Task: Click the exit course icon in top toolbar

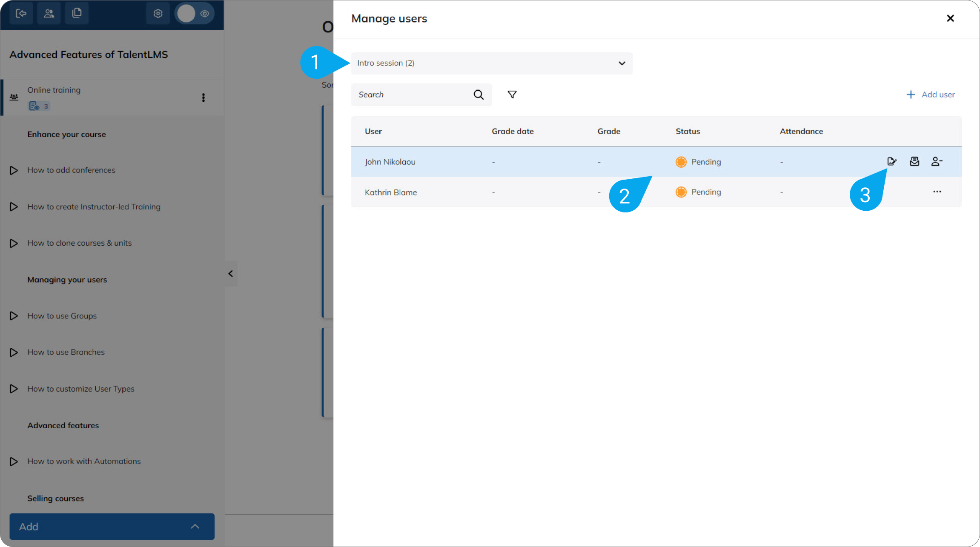Action: point(21,14)
